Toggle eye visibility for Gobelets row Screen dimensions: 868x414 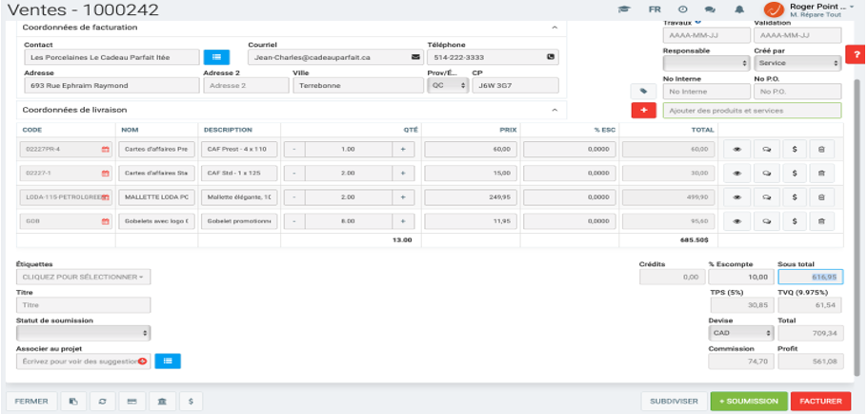(x=737, y=220)
